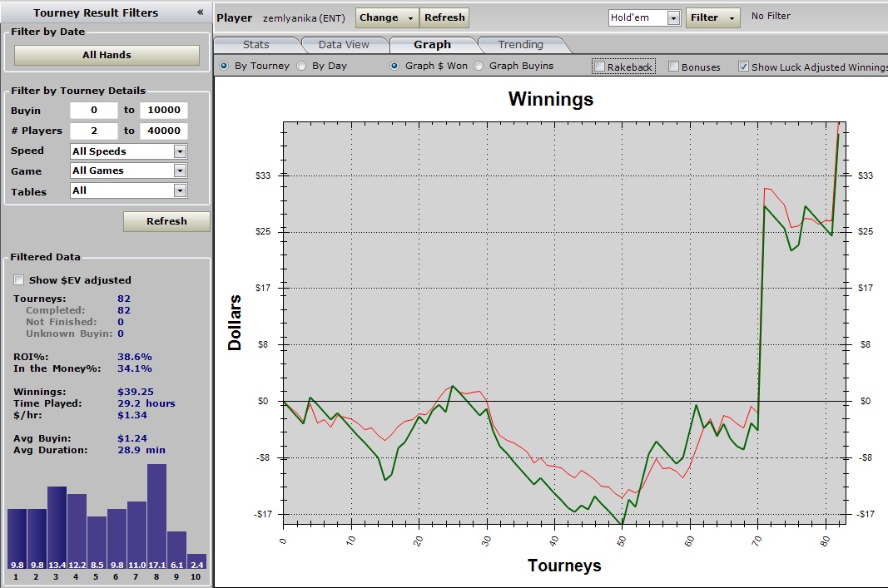Disable Show Luck Adjusted Winnings

pos(743,67)
